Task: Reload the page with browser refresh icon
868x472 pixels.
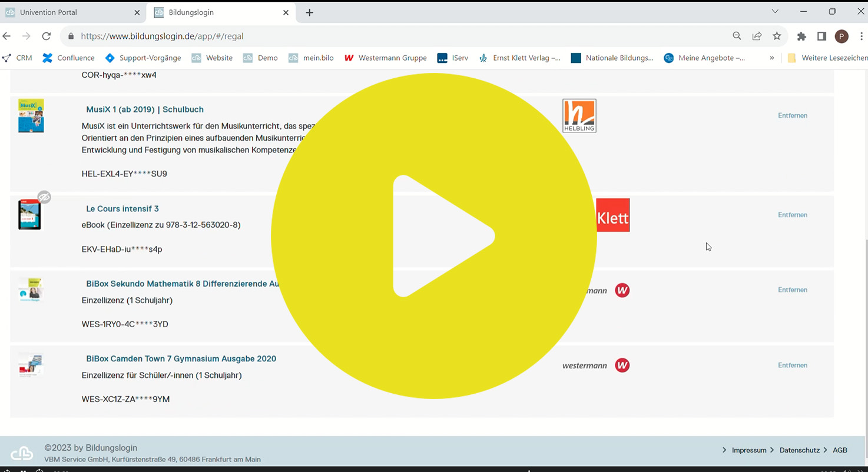Action: pos(47,36)
